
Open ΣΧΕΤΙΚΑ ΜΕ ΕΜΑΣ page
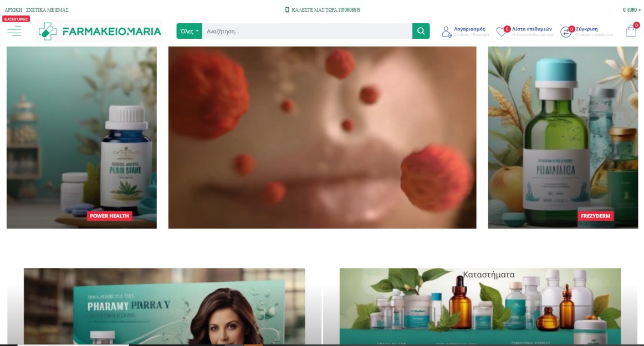(47, 10)
